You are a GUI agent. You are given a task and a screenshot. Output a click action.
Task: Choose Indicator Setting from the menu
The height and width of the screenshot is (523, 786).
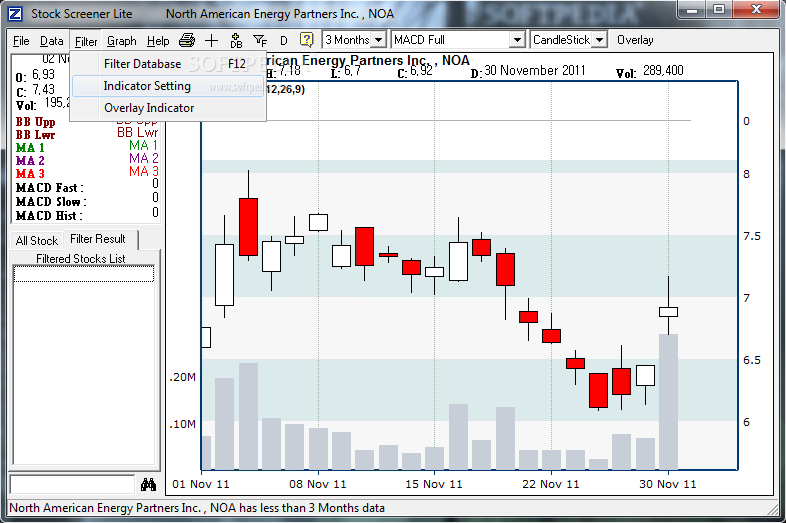(x=168, y=86)
